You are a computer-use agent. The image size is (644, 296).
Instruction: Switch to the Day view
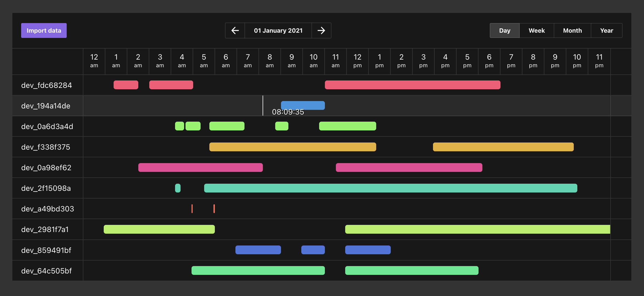[x=504, y=30]
